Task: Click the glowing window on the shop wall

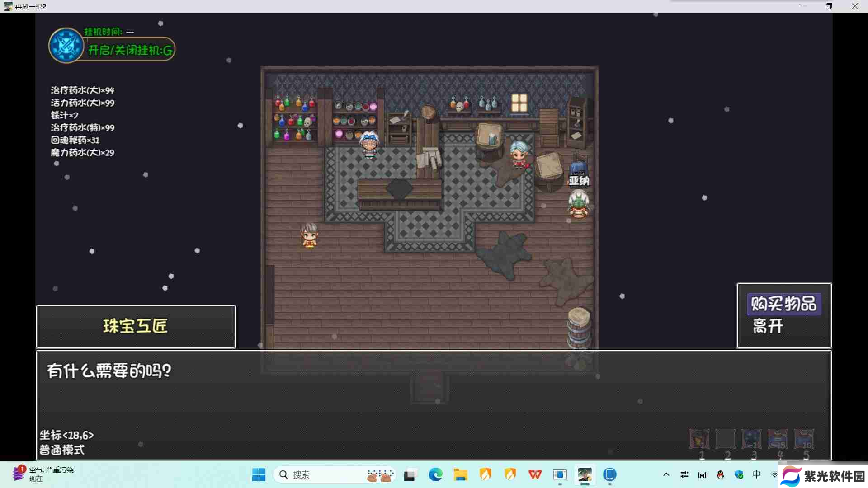Action: click(x=519, y=103)
